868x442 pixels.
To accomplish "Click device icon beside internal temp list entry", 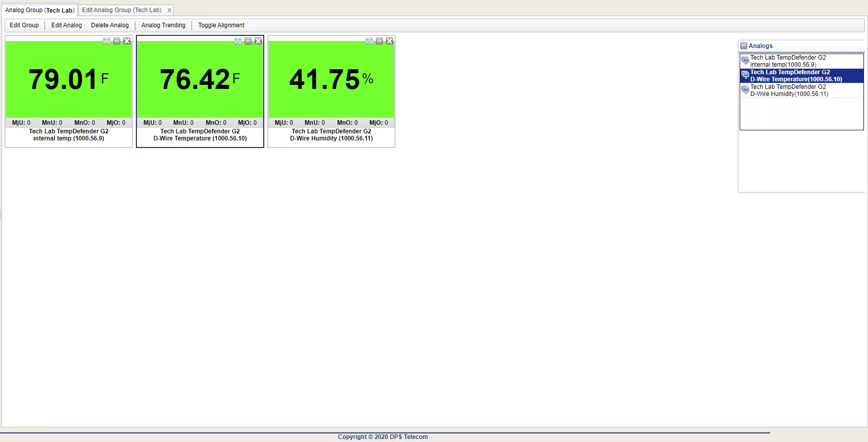I will 745,61.
